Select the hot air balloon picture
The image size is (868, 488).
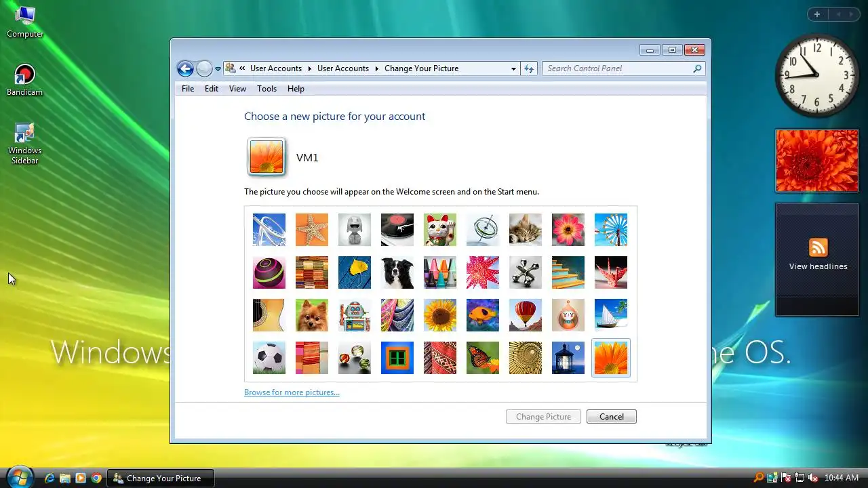tap(526, 315)
